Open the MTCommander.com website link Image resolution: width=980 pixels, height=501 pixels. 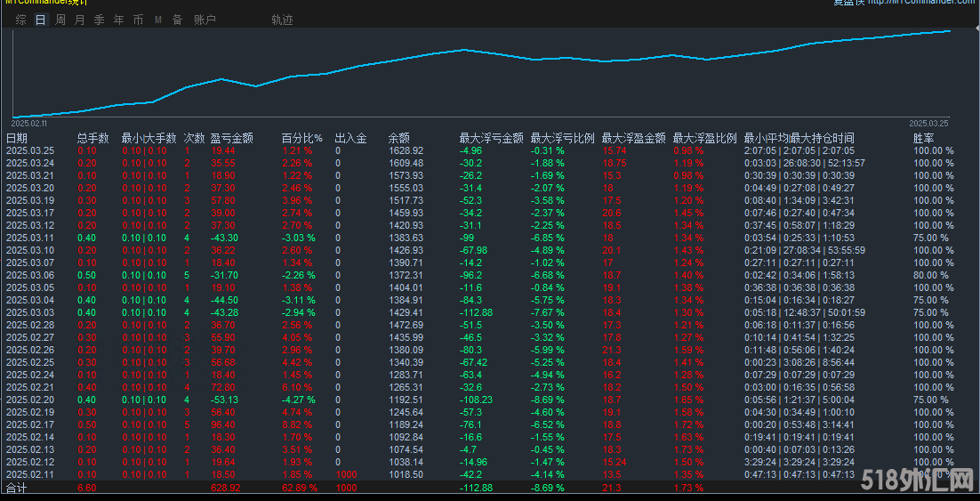[920, 3]
